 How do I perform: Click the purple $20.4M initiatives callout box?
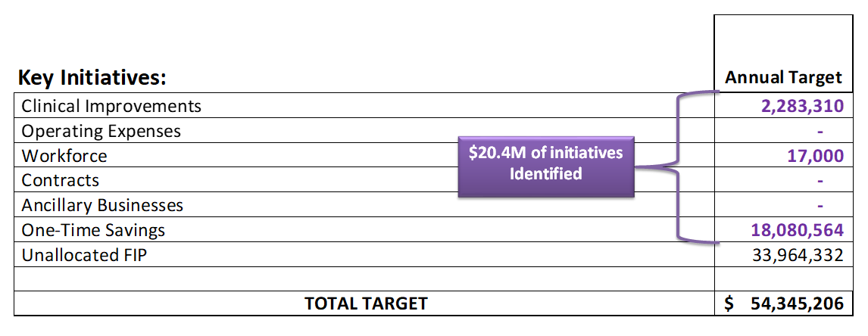click(546, 166)
